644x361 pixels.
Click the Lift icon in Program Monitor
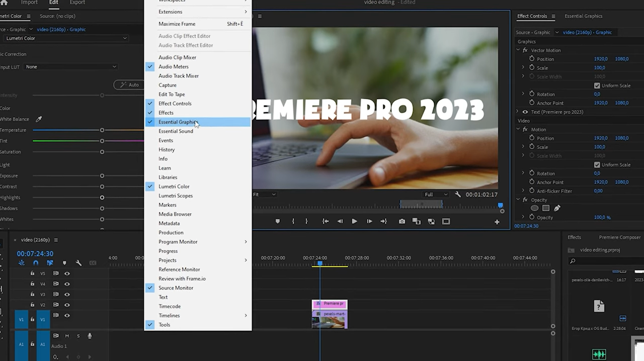[x=416, y=221]
